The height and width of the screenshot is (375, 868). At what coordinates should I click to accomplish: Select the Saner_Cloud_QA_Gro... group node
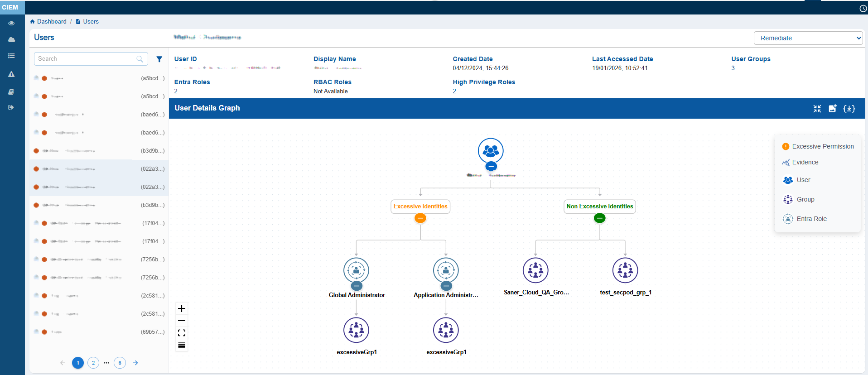pos(535,270)
